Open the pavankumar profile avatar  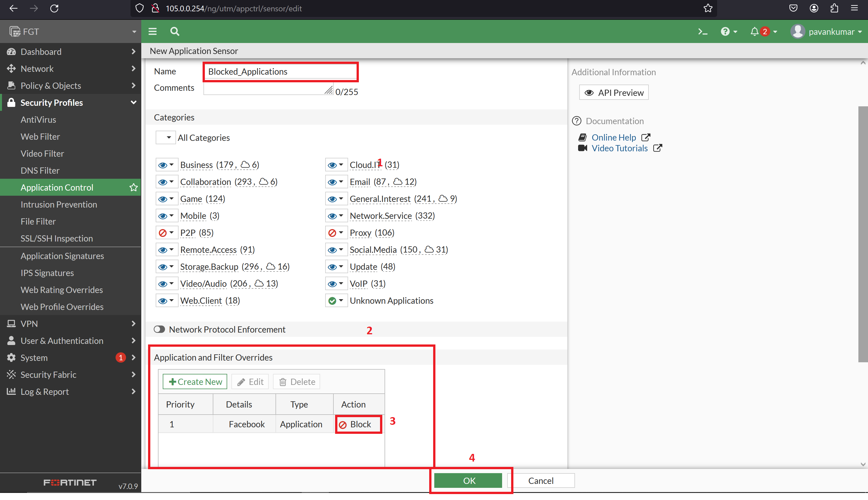(798, 31)
